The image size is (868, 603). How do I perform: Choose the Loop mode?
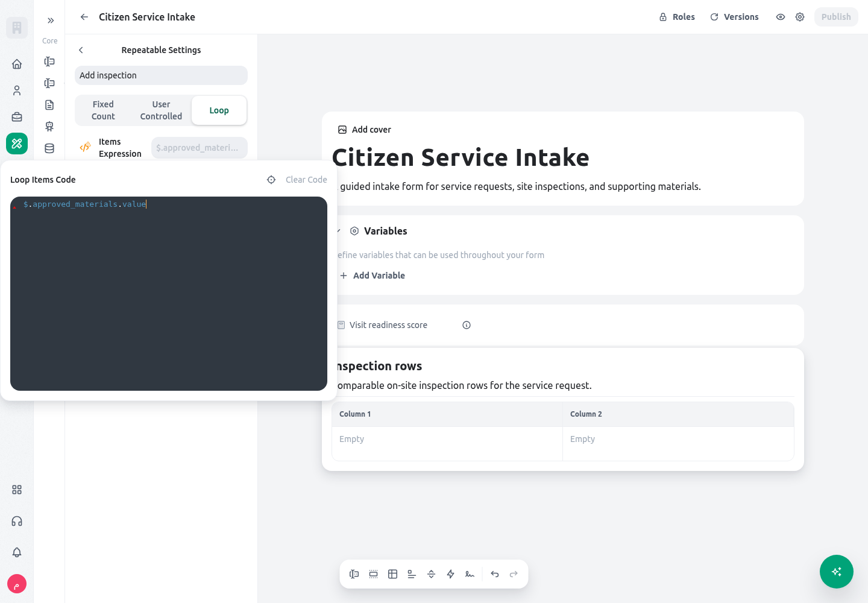219,110
